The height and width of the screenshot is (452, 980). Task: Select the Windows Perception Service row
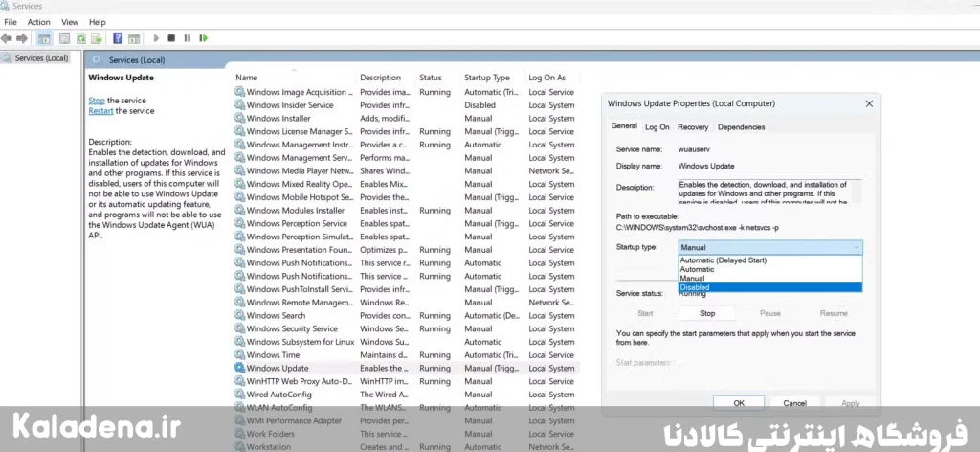click(406, 223)
